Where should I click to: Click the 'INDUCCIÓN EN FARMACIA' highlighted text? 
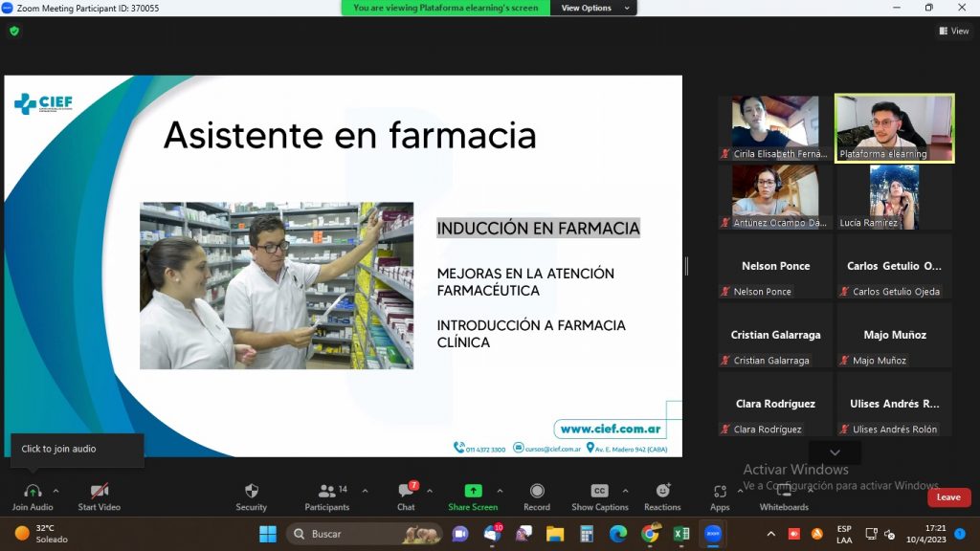tap(538, 228)
